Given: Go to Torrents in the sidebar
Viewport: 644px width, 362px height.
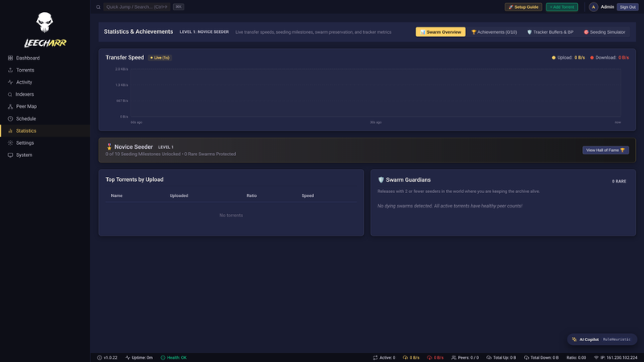Looking at the screenshot, I should 45,70.
